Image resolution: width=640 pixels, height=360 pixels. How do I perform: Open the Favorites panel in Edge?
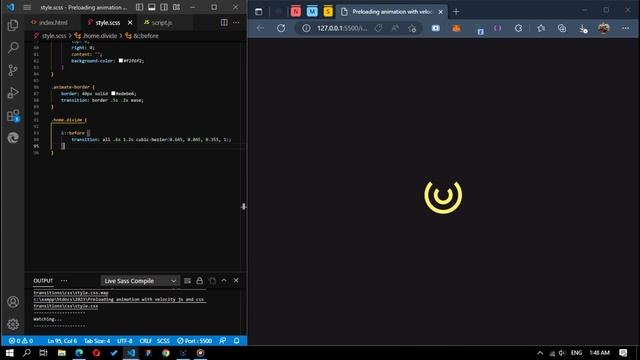tap(541, 28)
